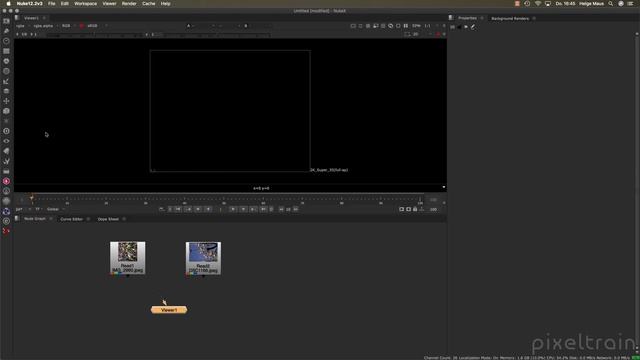
Task: Select the Viewer1 node in graph
Action: tap(169, 310)
